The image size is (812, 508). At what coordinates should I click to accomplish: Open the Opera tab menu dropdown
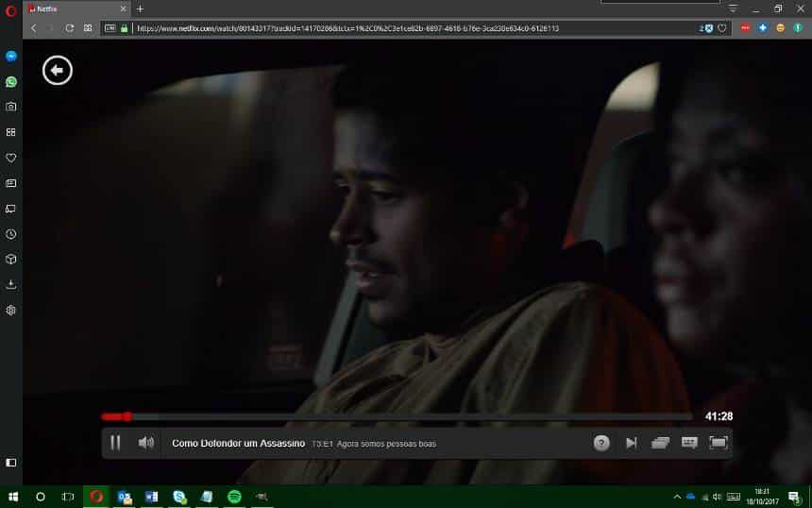(x=733, y=8)
